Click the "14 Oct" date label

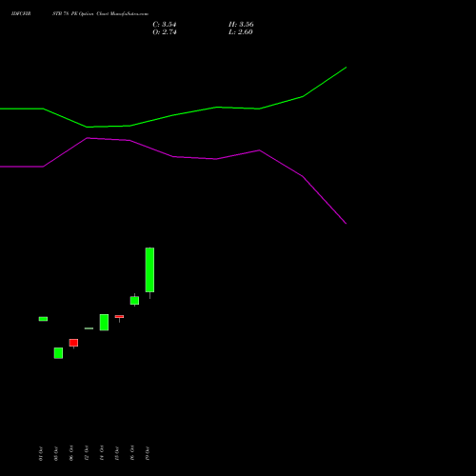tap(102, 453)
